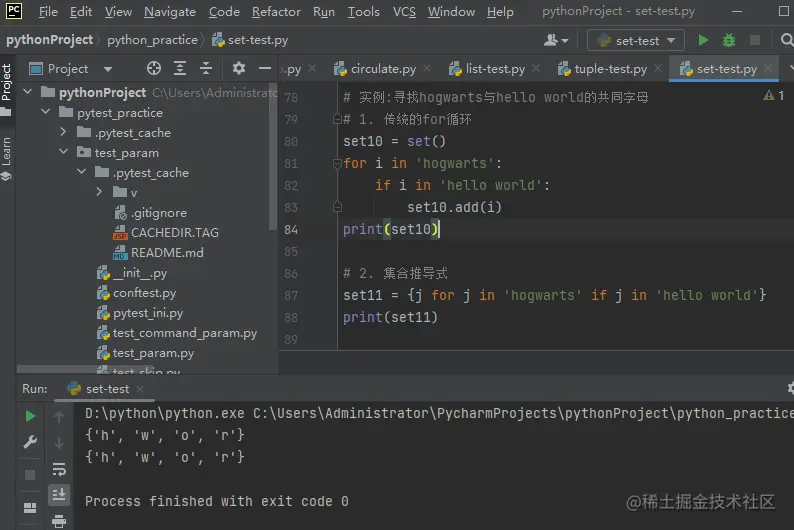Toggle soft-wrap in Run console
The image size is (794, 530).
(x=59, y=469)
